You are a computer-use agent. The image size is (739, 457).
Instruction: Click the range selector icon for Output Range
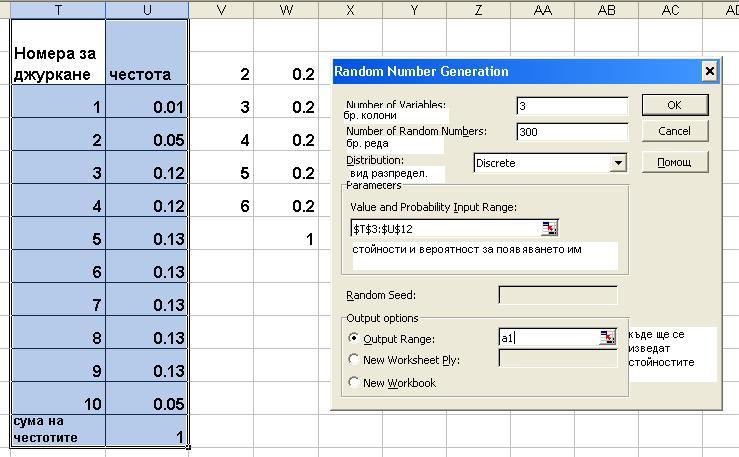pos(607,338)
